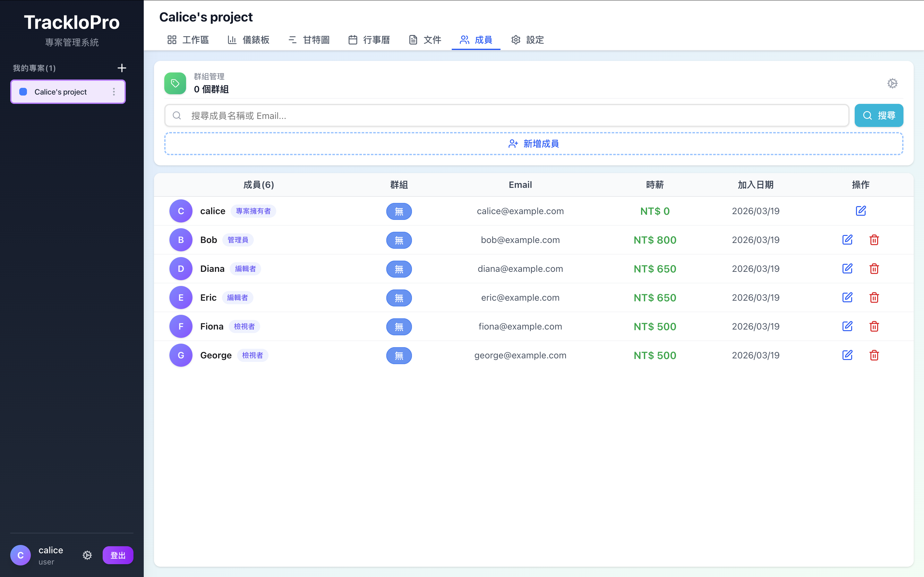924x577 pixels.
Task: Click the plus icon to add project
Action: 121,68
